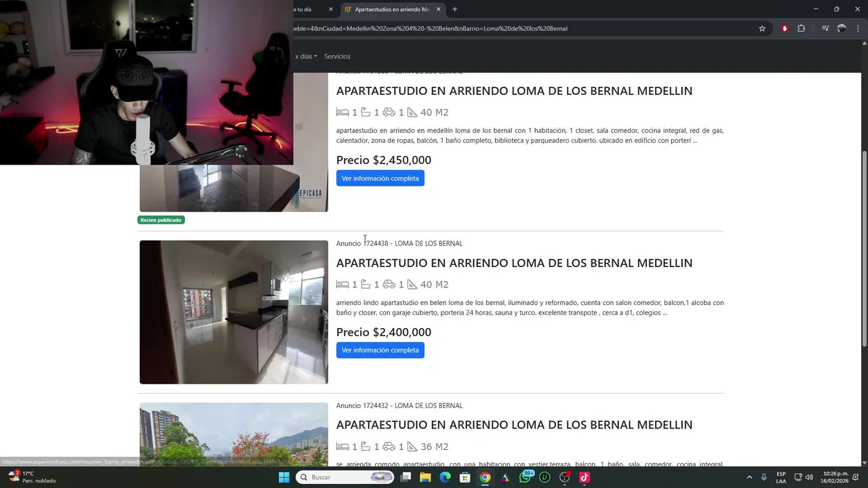Select the 'Precio $2,400,000' text
Viewport: 868px width, 488px height.
point(384,332)
